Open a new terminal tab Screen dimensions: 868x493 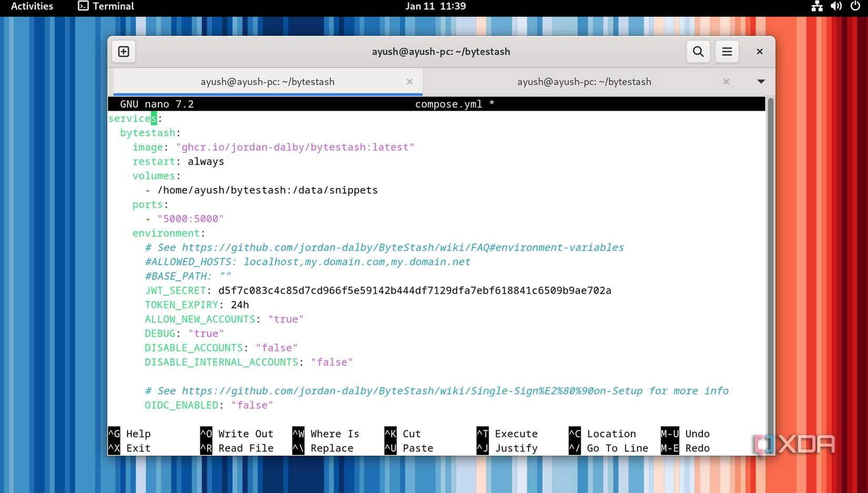pyautogui.click(x=123, y=51)
